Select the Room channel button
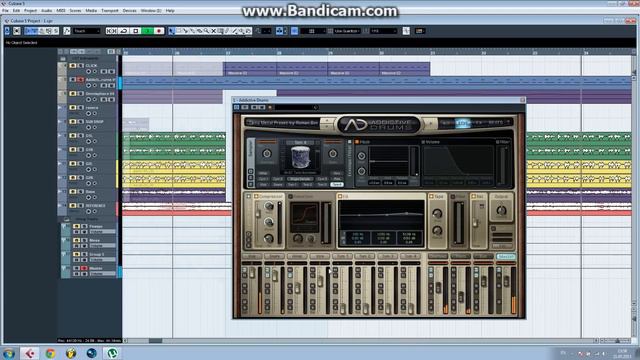The image size is (640, 360). click(x=460, y=256)
